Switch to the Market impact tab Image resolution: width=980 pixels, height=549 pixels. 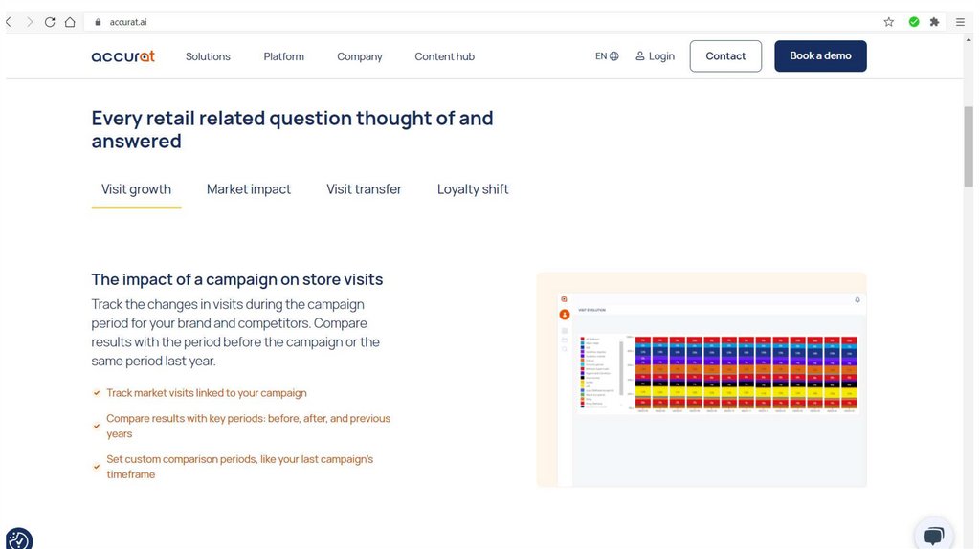[249, 189]
